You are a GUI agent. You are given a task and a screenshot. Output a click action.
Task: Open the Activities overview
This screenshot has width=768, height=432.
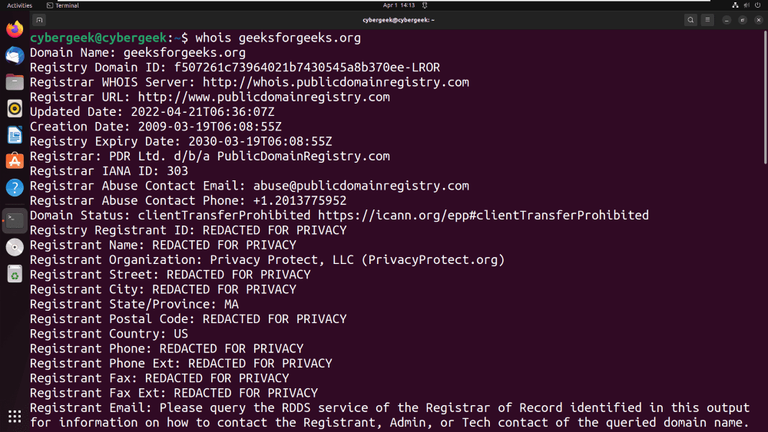pyautogui.click(x=20, y=5)
